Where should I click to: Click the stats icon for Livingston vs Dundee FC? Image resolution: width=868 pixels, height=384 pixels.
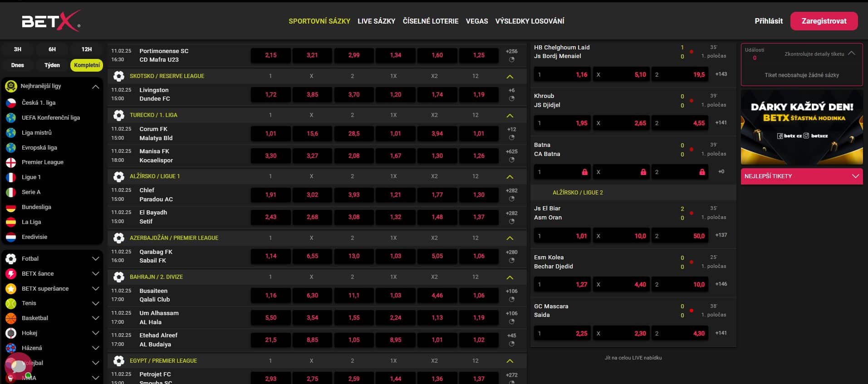[x=512, y=99]
